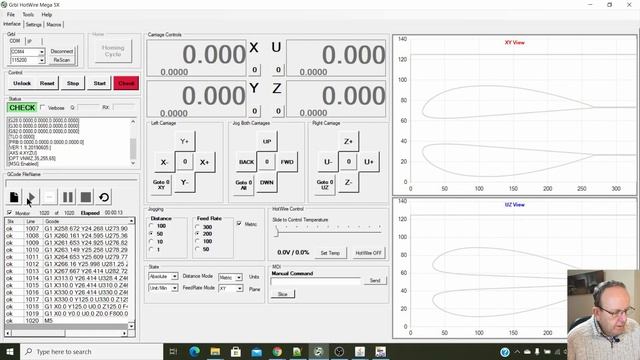Toggle the Monitor checkbox

[9, 213]
